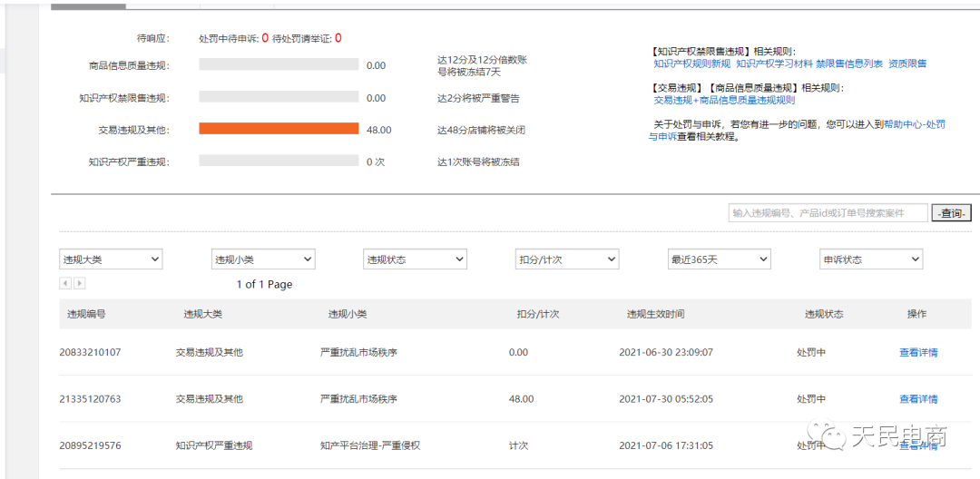Click the 违规大类 column header
The image size is (980, 479).
click(202, 314)
